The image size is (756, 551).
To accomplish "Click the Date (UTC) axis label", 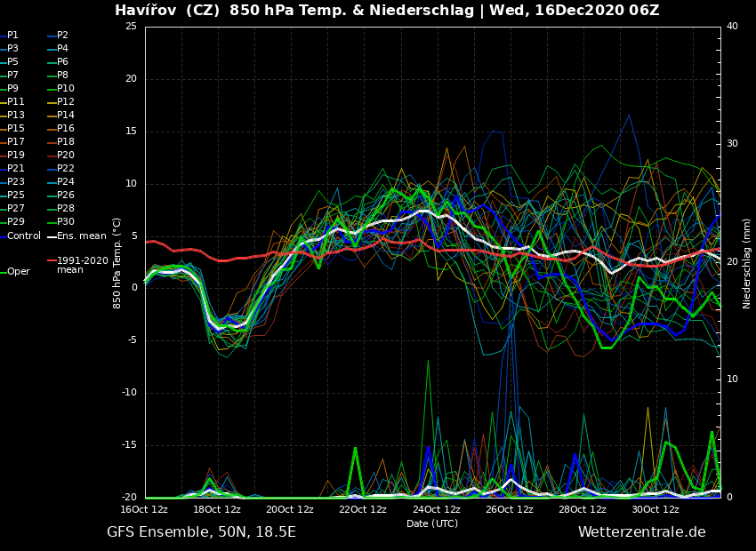I will pos(432,524).
